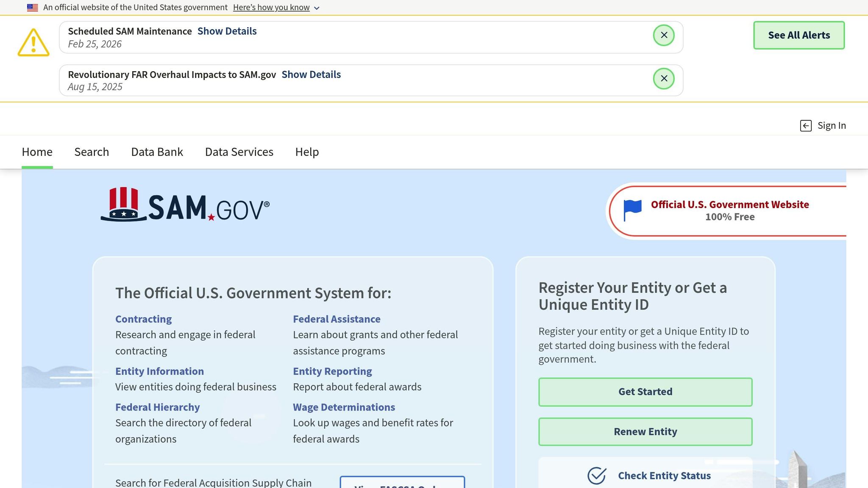Show details for Scheduled SAM Maintenance

227,31
